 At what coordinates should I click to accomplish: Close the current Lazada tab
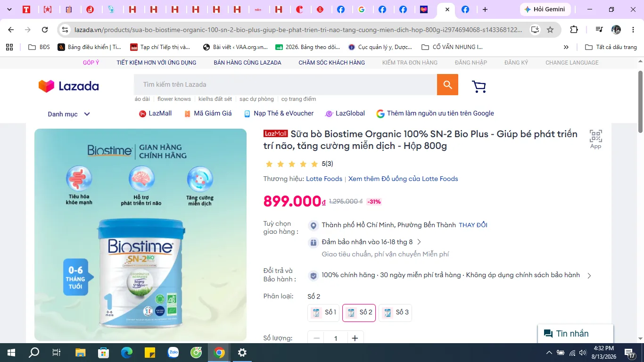point(447,9)
